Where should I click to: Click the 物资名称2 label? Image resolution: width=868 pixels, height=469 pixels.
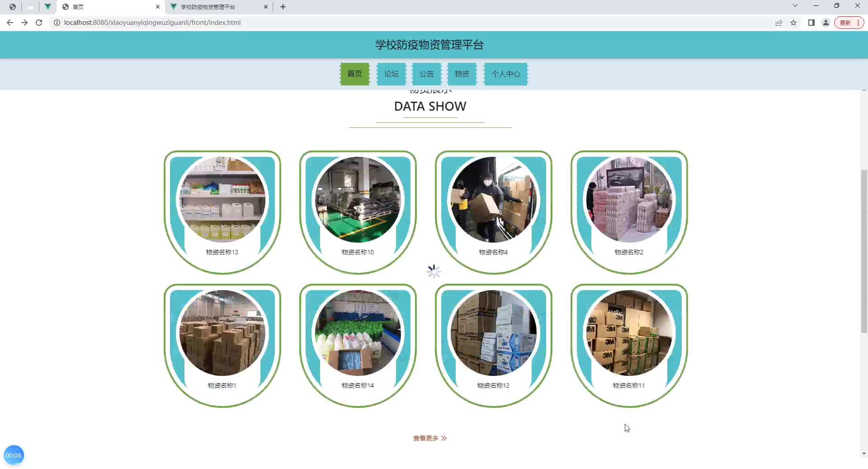629,252
